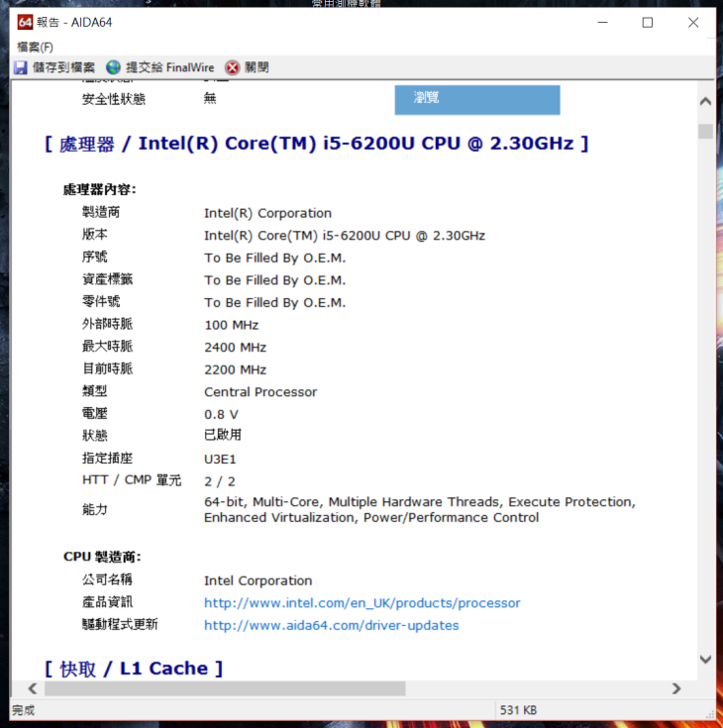723x728 pixels.
Task: Click the vertical scrollbar up arrow
Action: 705,101
